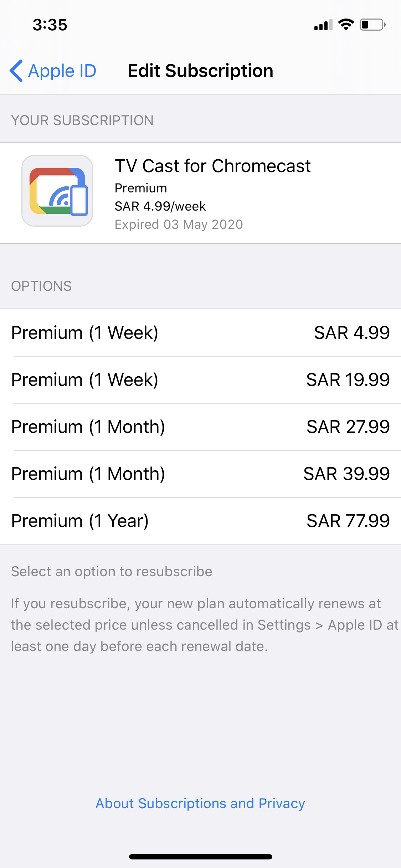Tap the back chevron arrow icon
The height and width of the screenshot is (868, 401).
coord(16,71)
